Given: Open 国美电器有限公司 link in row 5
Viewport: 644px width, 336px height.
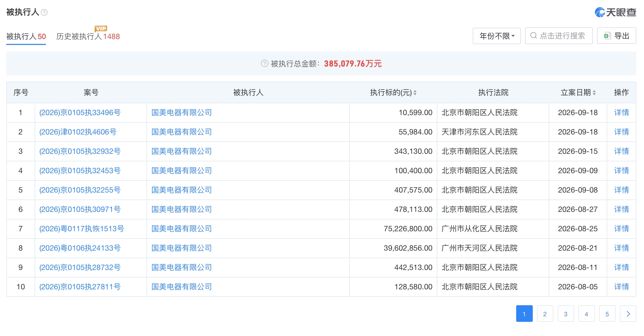Looking at the screenshot, I should [x=182, y=190].
